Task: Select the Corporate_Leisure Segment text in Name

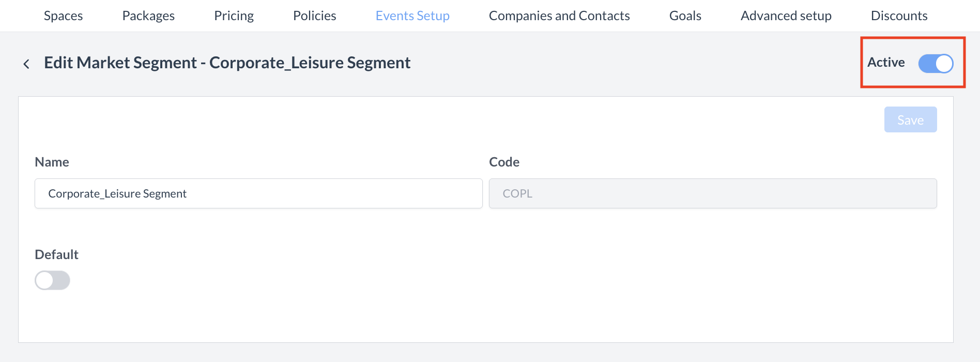Action: tap(117, 193)
